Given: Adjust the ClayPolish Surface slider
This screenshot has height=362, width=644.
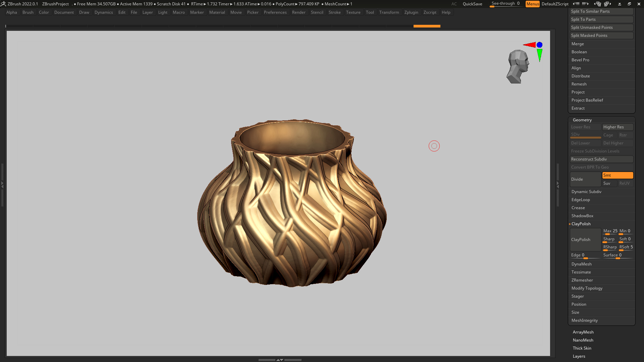Looking at the screenshot, I should [x=618, y=255].
